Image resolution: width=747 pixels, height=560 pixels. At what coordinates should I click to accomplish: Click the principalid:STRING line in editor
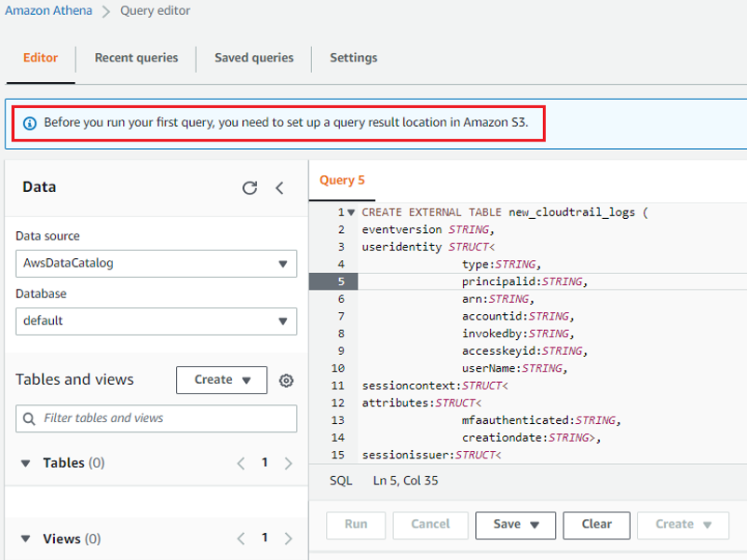(x=525, y=281)
